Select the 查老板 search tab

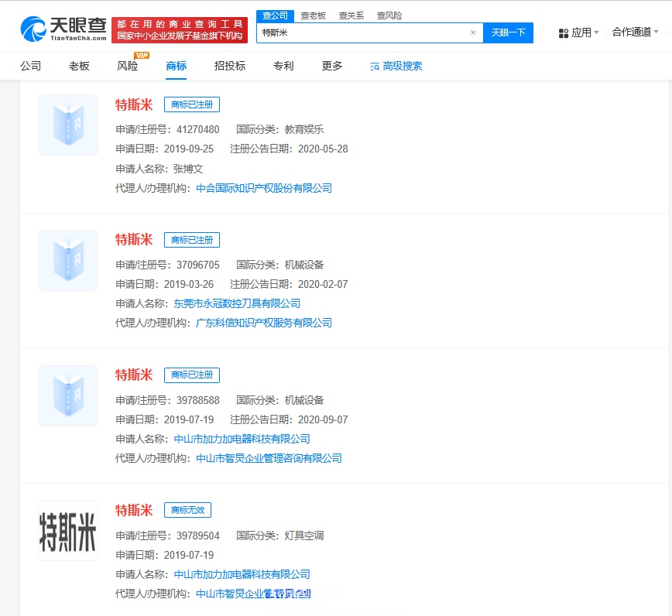point(313,15)
